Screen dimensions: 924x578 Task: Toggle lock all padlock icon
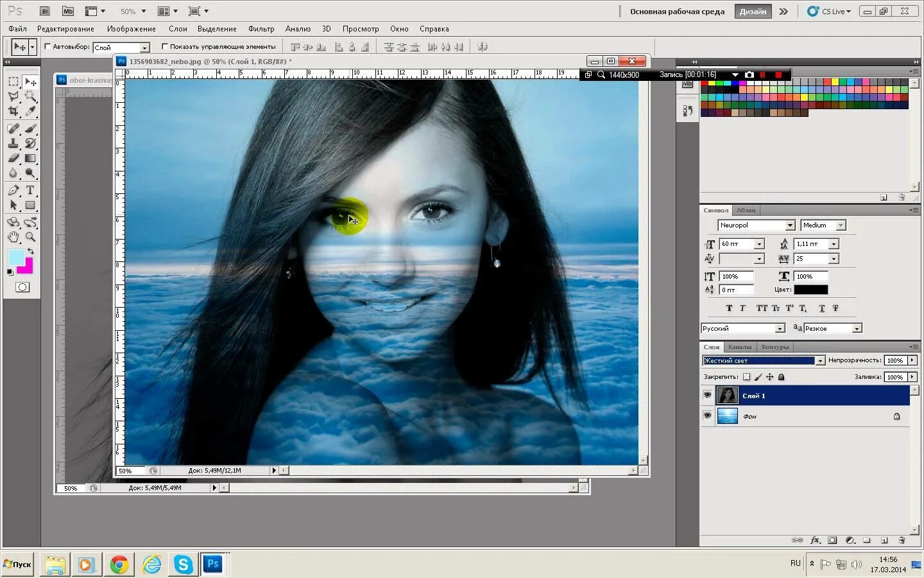[x=781, y=377]
